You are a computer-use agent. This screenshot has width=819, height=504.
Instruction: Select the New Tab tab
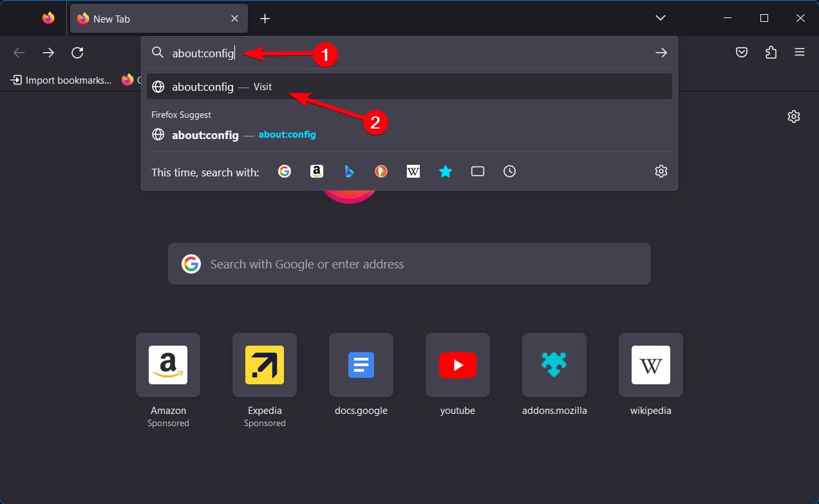click(x=158, y=19)
